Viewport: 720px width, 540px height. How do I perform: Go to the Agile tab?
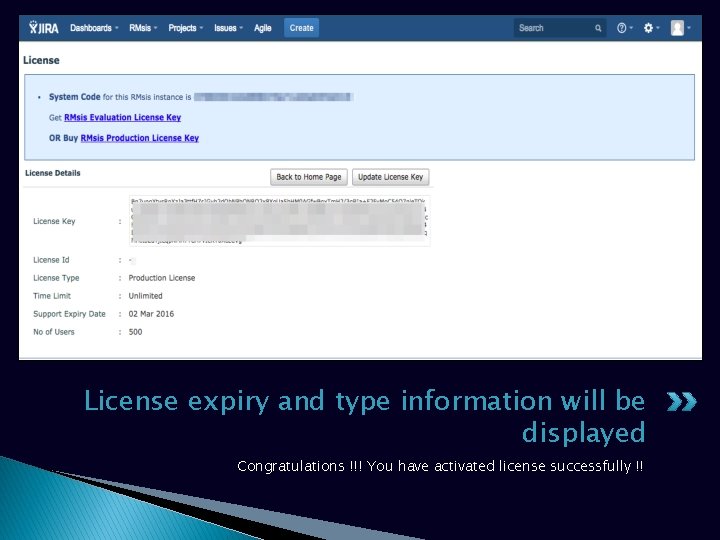coord(263,28)
